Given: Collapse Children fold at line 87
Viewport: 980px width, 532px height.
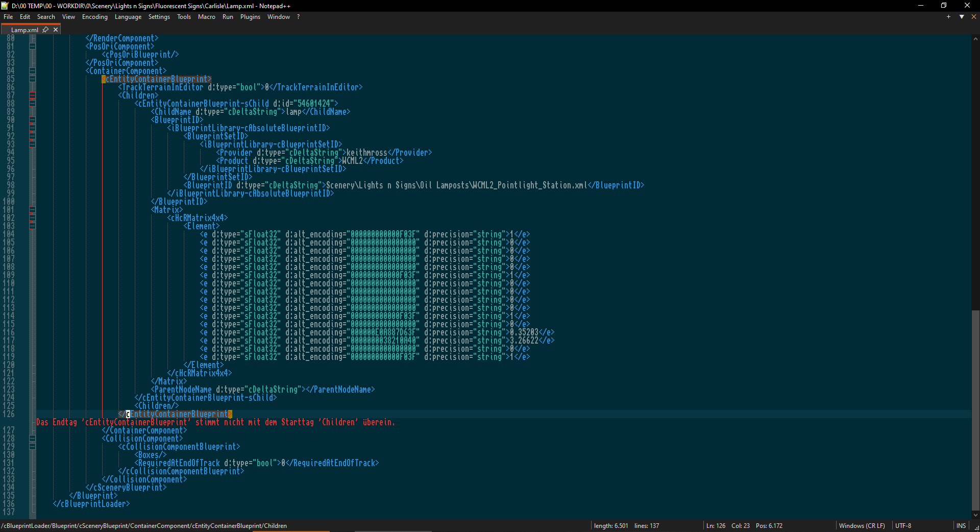Looking at the screenshot, I should coord(33,95).
